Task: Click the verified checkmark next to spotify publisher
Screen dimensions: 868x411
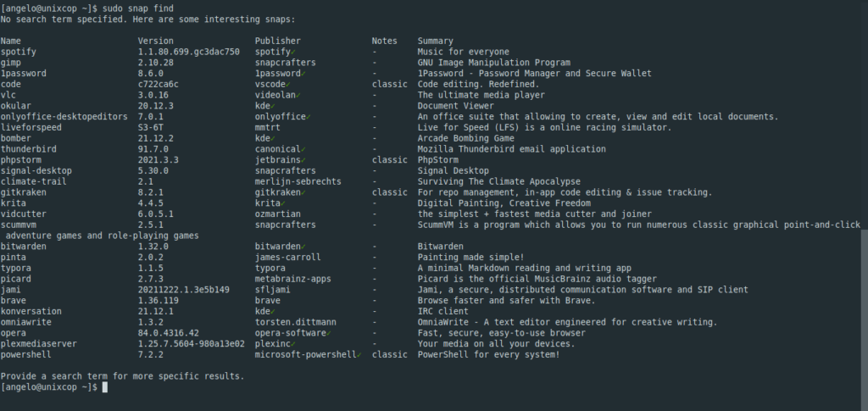Action: click(292, 52)
